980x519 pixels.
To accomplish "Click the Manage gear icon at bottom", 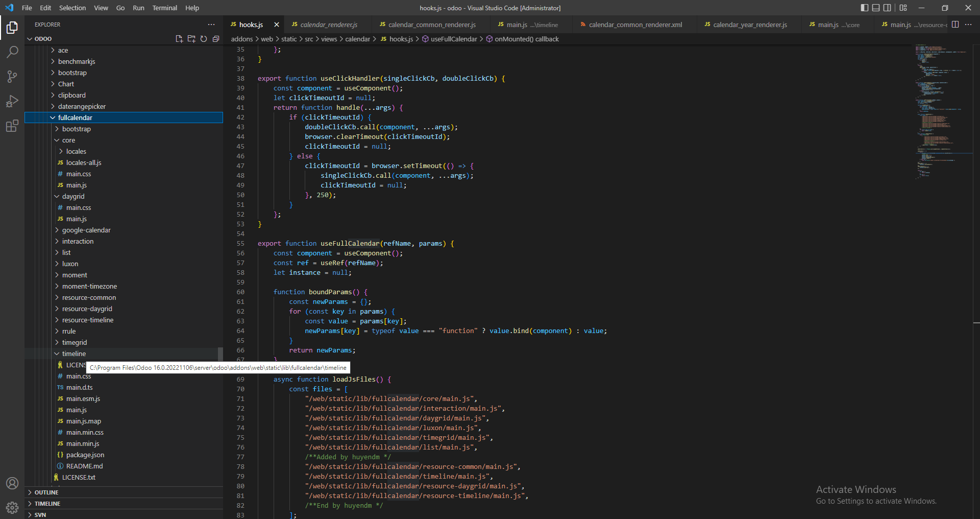I will pos(12,508).
